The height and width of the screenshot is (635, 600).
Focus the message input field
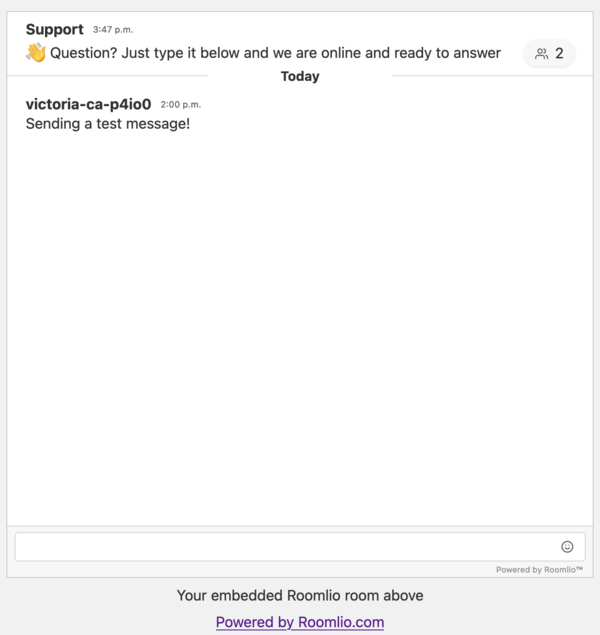285,547
